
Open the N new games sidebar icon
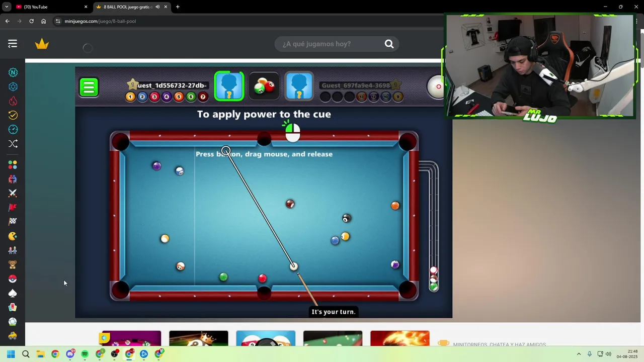13,72
